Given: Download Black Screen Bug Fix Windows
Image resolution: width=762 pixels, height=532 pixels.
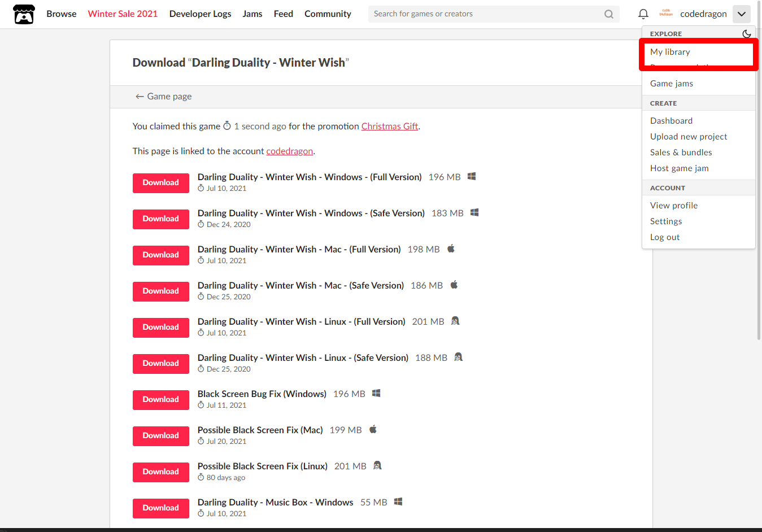Looking at the screenshot, I should pos(161,400).
